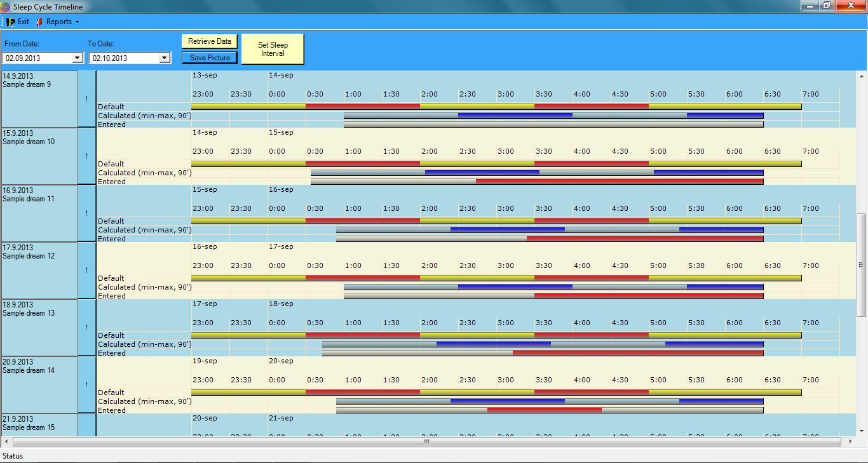
Task: Click the exclamation marker for Sample dream 10
Action: 86,156
